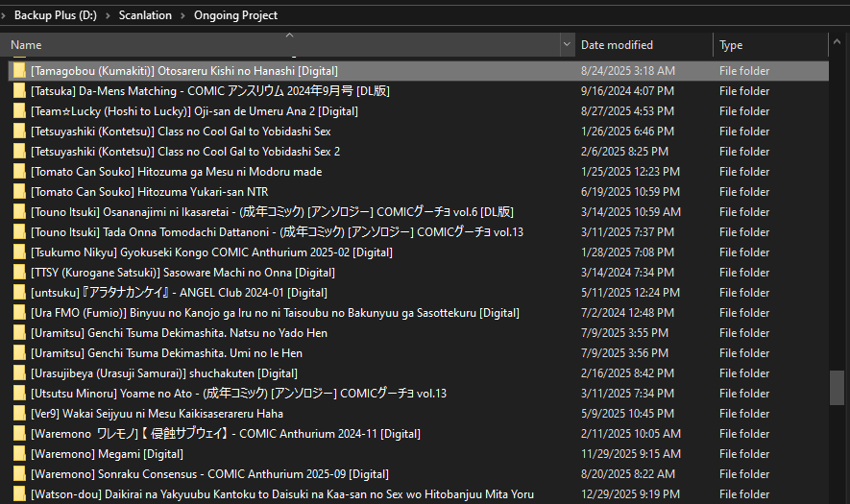
Task: Click folder icon of TTSY Sasoware Machi no Onna
Action: point(19,272)
